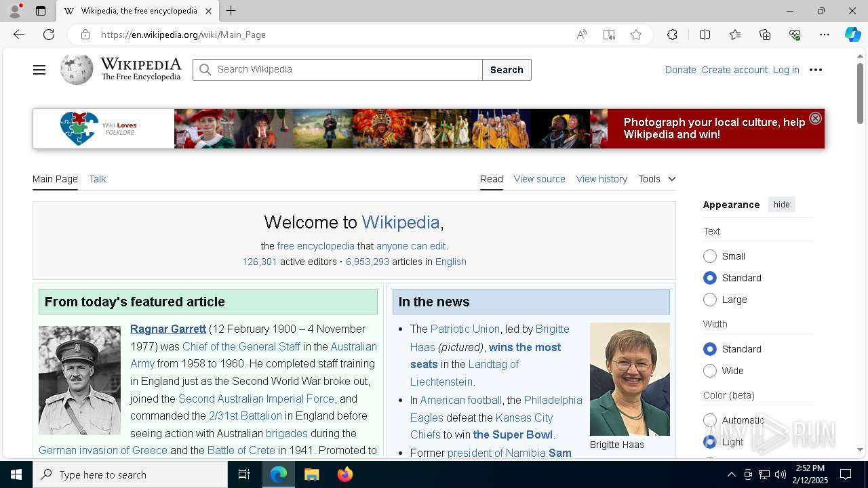Refresh the page
868x488 pixels.
coord(49,35)
